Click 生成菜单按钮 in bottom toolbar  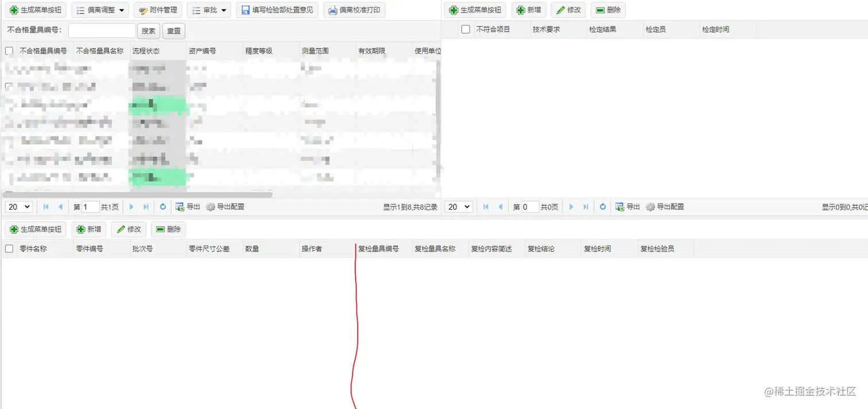click(35, 229)
